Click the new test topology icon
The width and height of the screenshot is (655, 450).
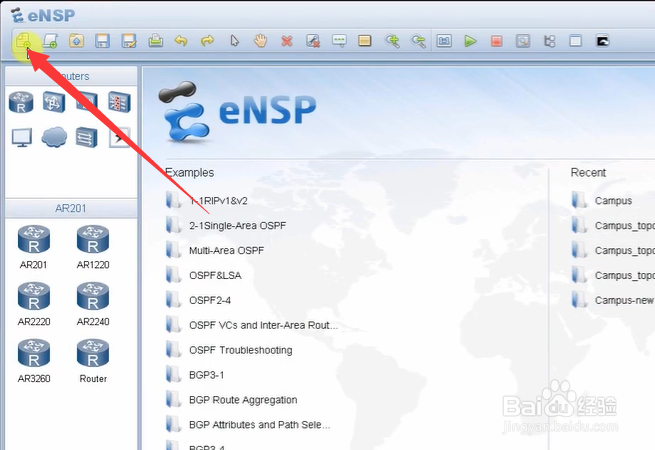coord(50,41)
